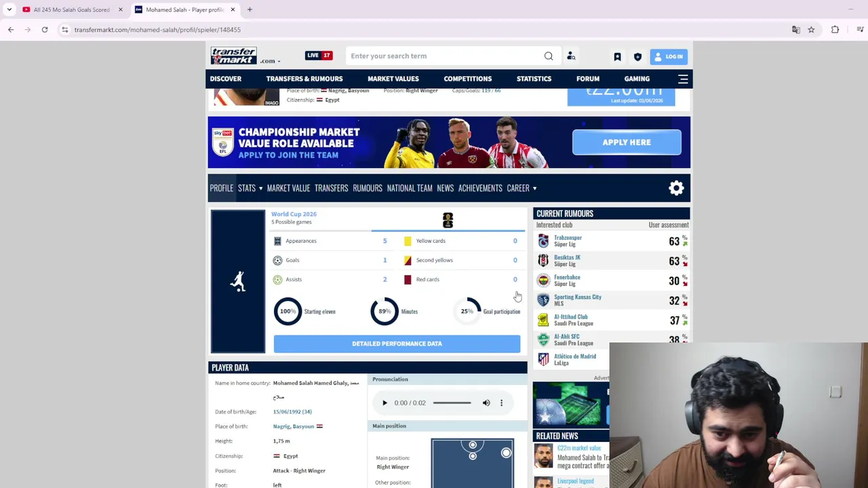Click the search magnifier icon

[549, 56]
